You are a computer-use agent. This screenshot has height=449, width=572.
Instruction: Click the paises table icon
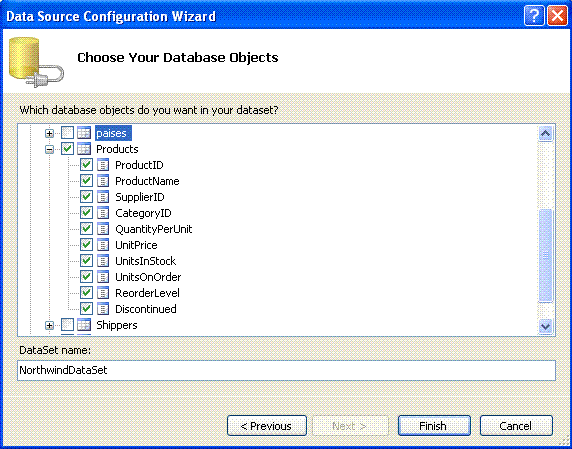84,133
